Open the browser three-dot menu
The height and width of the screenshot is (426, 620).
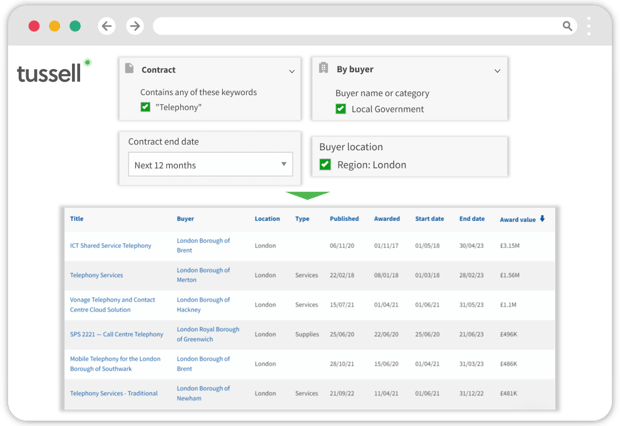(589, 26)
